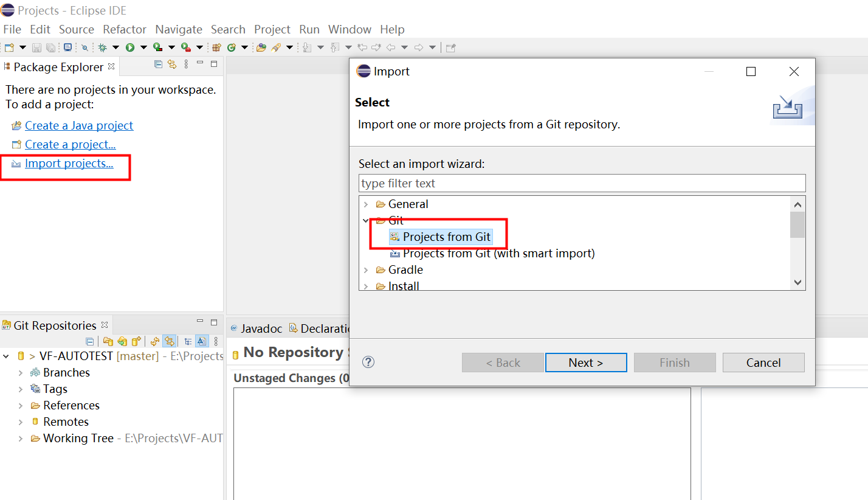
Task: Click the Next Annotation toolbar icon
Action: (307, 47)
